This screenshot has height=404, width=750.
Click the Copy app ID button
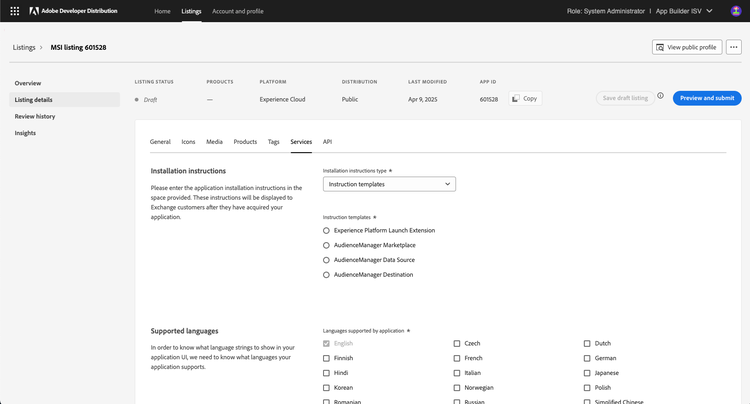click(x=525, y=98)
